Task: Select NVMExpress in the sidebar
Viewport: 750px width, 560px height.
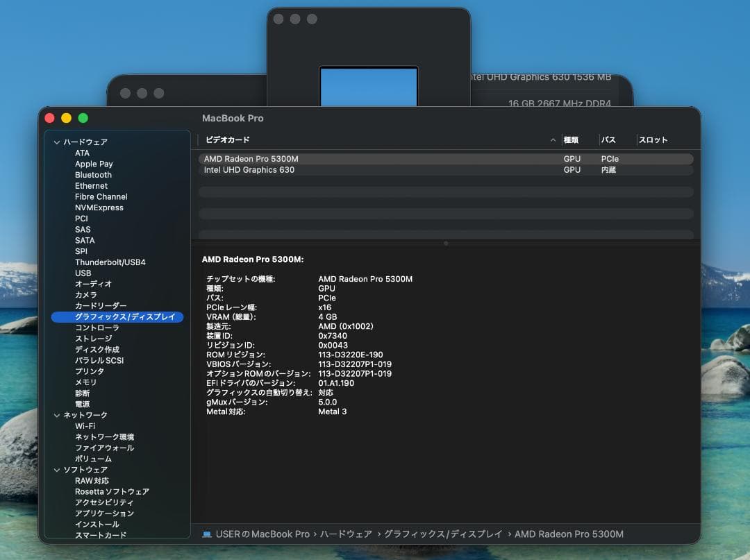Action: point(99,208)
